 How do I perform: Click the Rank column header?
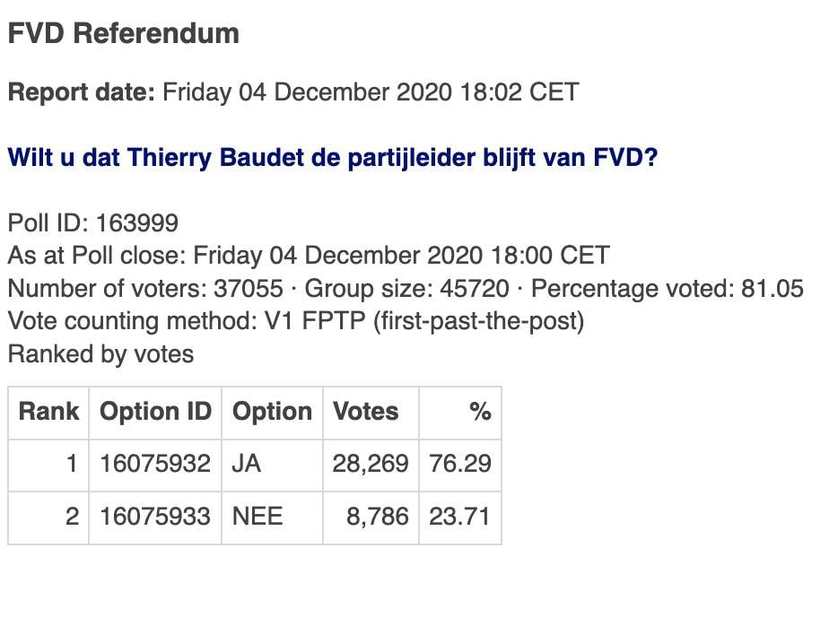click(48, 413)
